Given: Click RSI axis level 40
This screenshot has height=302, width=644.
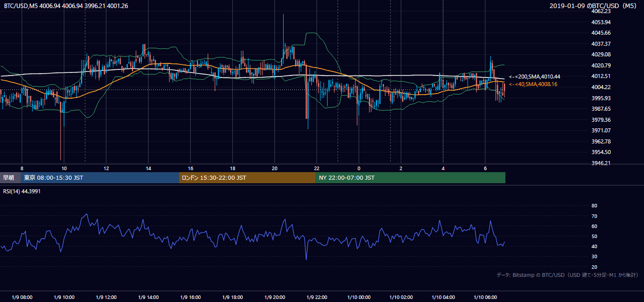Looking at the screenshot, I should point(594,246).
